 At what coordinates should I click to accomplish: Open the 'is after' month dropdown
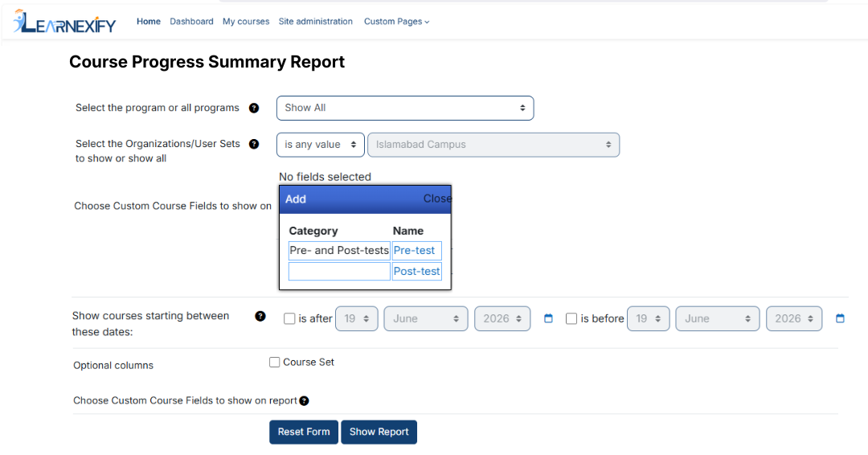tap(426, 319)
